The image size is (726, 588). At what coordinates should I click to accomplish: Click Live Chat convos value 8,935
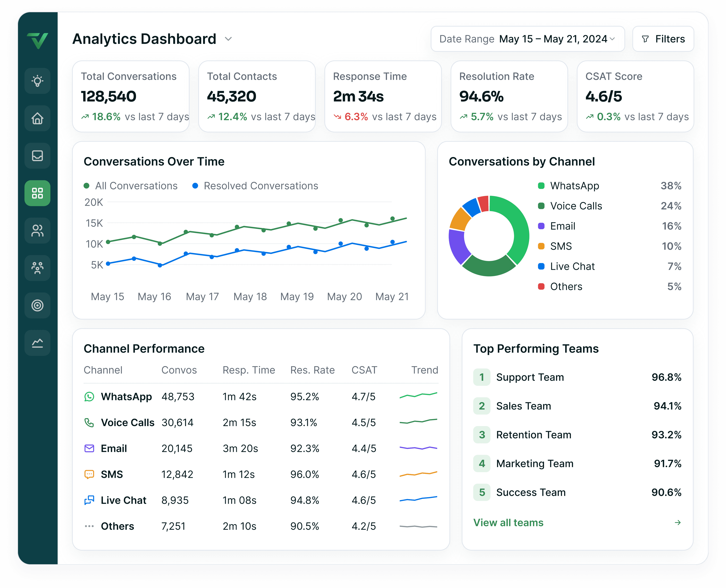coord(175,500)
